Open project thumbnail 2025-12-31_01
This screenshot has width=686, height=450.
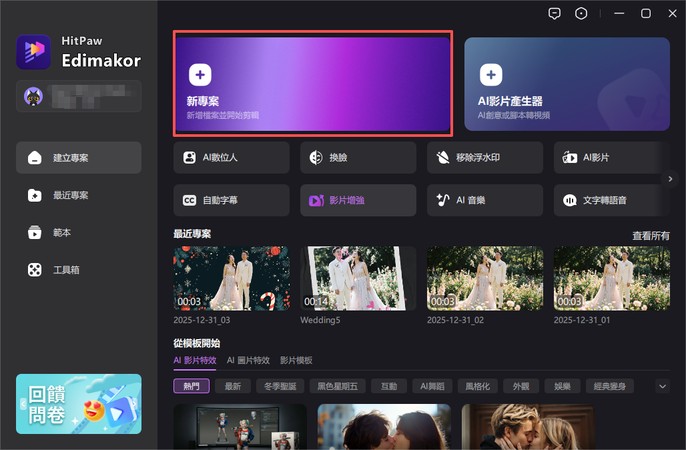pos(612,279)
